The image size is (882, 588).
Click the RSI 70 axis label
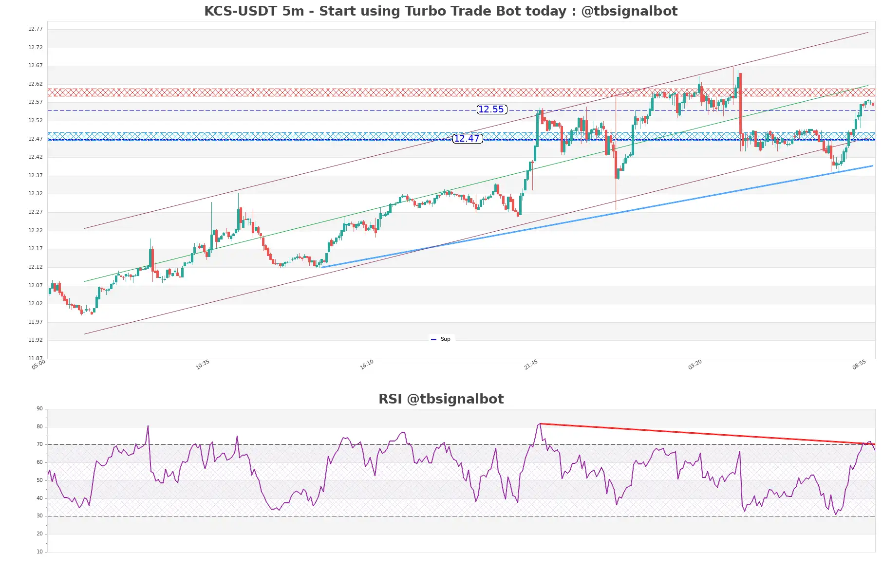[39, 444]
